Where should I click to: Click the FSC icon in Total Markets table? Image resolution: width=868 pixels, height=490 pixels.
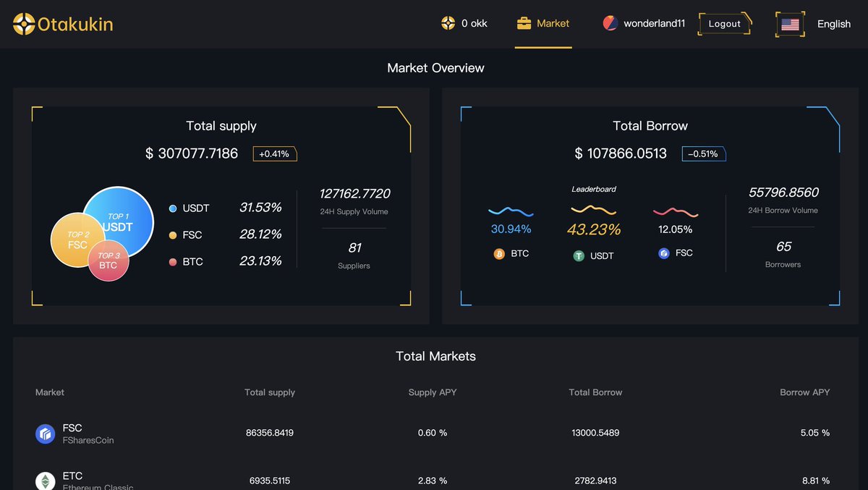(x=46, y=434)
